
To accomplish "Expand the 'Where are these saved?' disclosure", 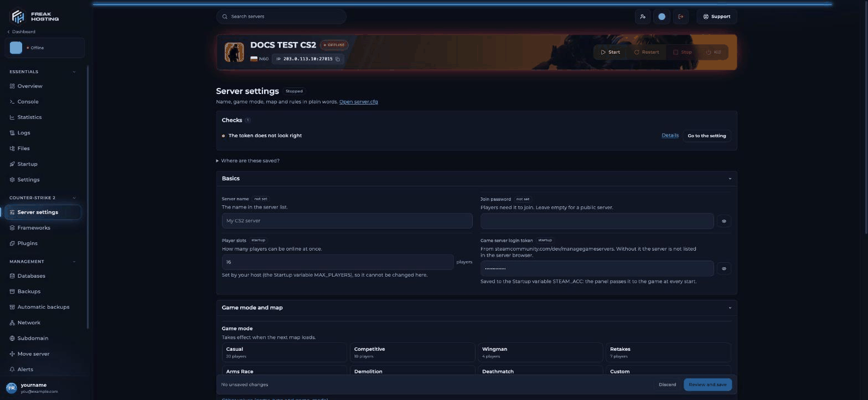I will click(248, 160).
